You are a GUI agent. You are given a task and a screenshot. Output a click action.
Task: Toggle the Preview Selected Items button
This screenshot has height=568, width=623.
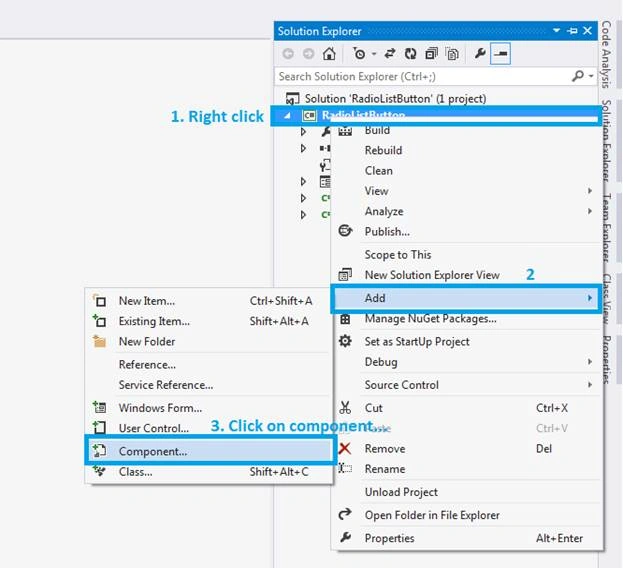pos(501,54)
